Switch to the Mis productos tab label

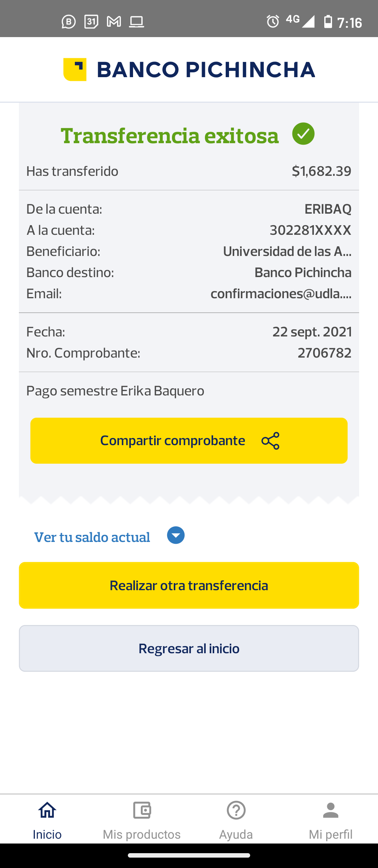click(142, 834)
